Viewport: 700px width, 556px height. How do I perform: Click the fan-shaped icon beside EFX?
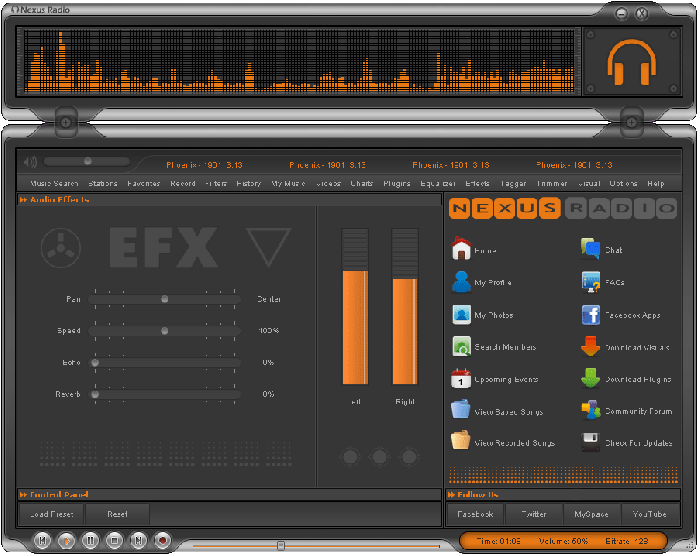(61, 248)
